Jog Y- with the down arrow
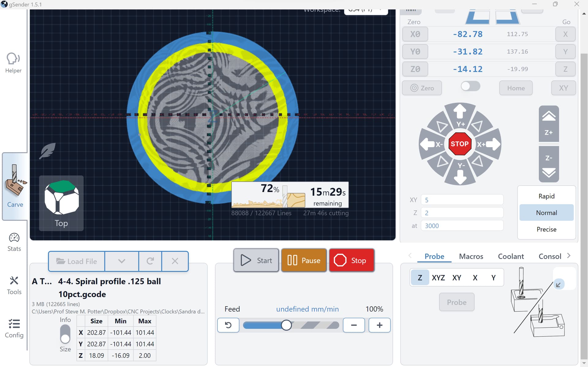Screen dimensions: 588x367 click(460, 174)
